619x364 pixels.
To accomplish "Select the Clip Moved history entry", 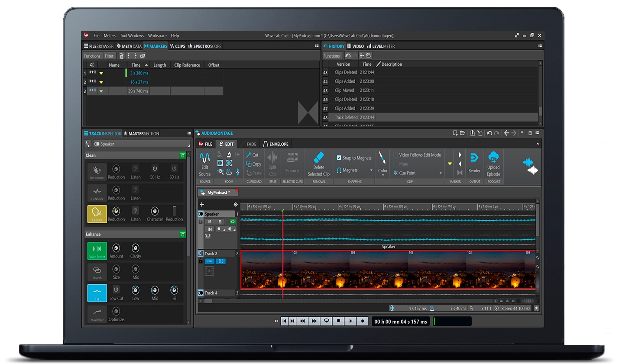I will point(344,90).
